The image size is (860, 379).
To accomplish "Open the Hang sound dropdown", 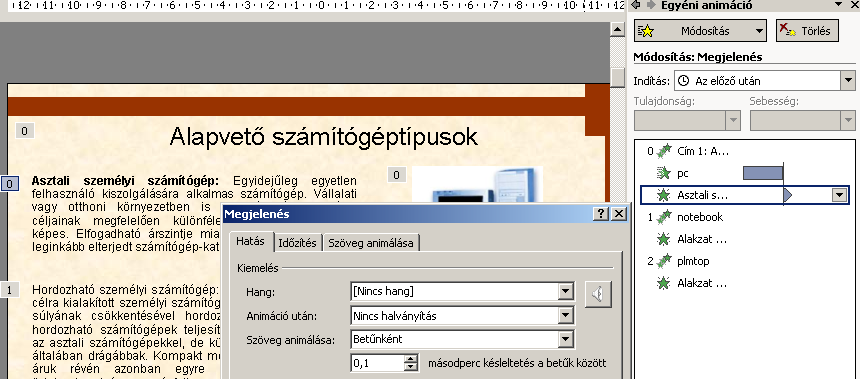I will pos(565,291).
